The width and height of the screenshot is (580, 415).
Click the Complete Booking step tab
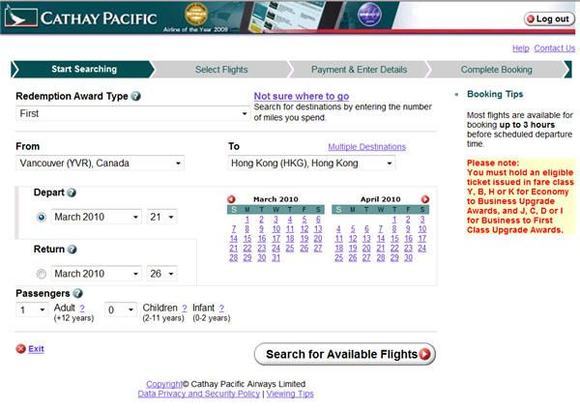[x=496, y=70]
